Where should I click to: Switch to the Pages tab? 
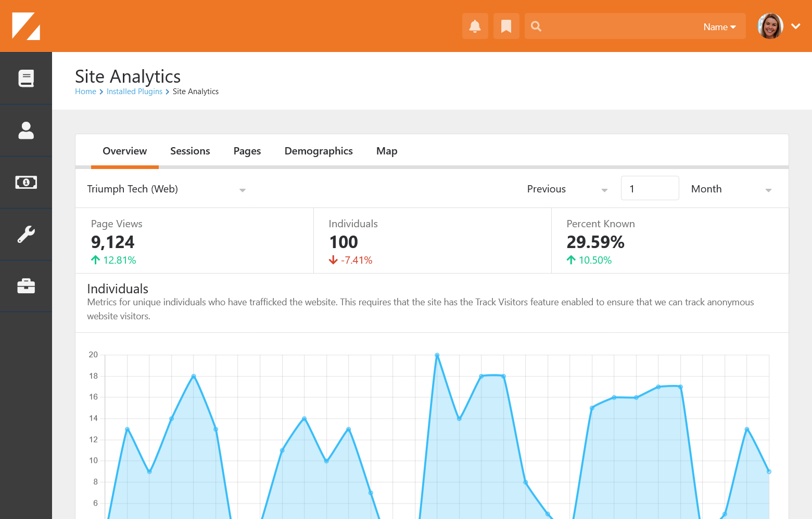pyautogui.click(x=247, y=151)
